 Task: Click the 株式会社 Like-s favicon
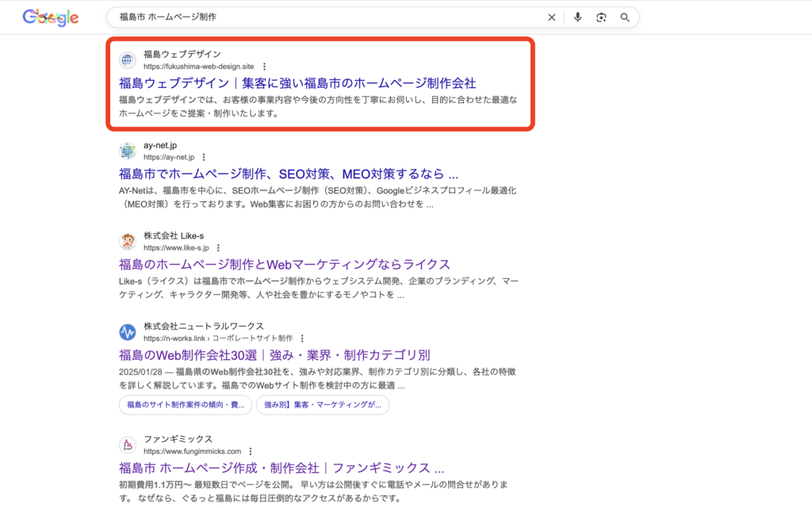(128, 242)
